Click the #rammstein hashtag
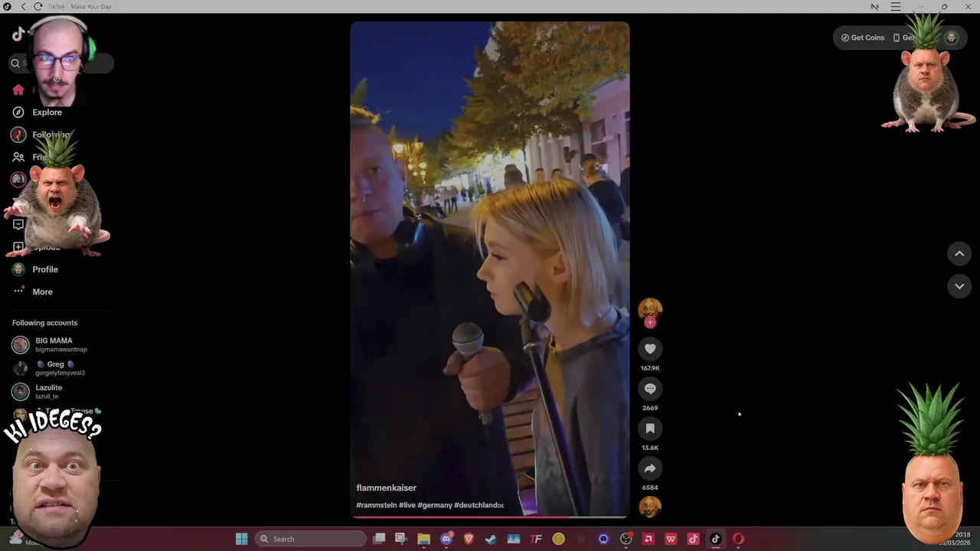The image size is (980, 551). [x=377, y=505]
